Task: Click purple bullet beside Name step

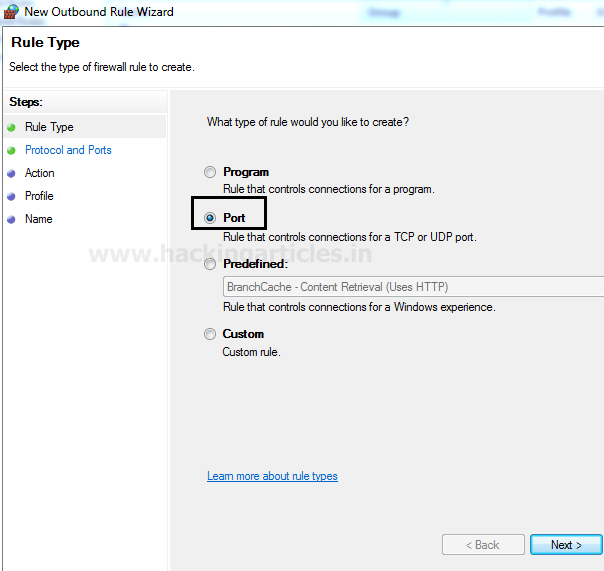Action: point(11,220)
